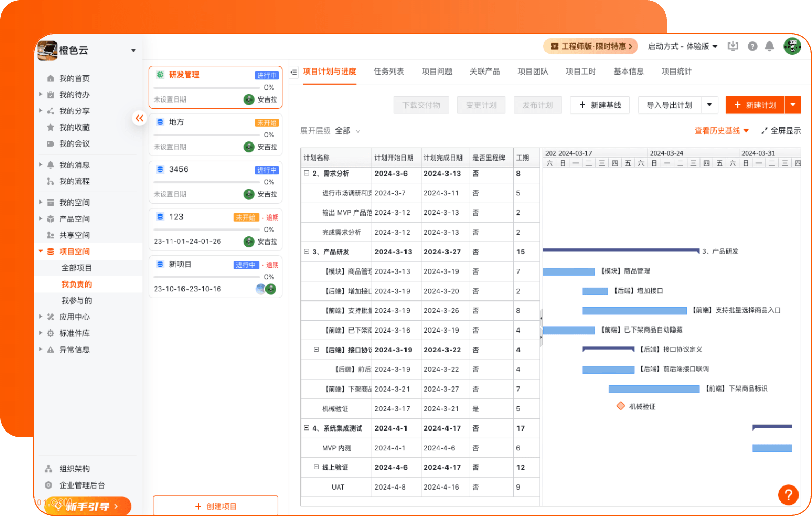This screenshot has width=812, height=516.
Task: Click the 我的收藏 star icon
Action: pos(51,127)
